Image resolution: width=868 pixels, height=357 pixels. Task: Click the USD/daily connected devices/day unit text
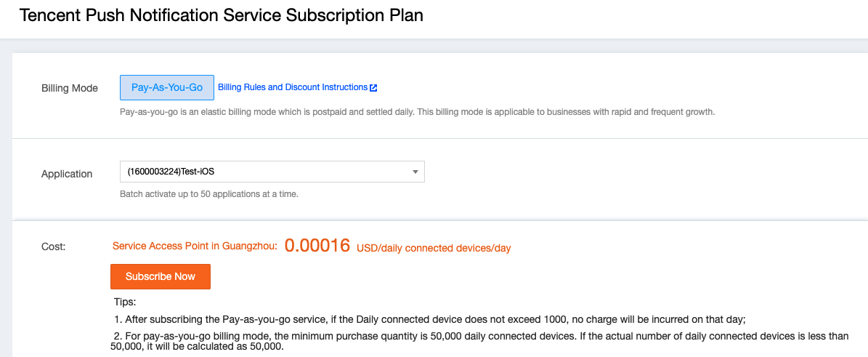pyautogui.click(x=434, y=249)
